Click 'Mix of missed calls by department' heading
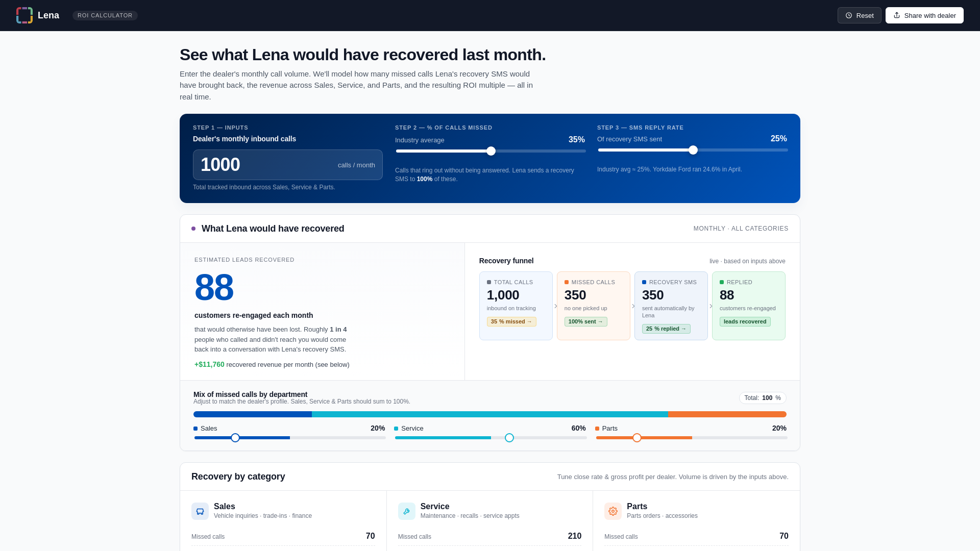Image resolution: width=980 pixels, height=551 pixels. 251,394
